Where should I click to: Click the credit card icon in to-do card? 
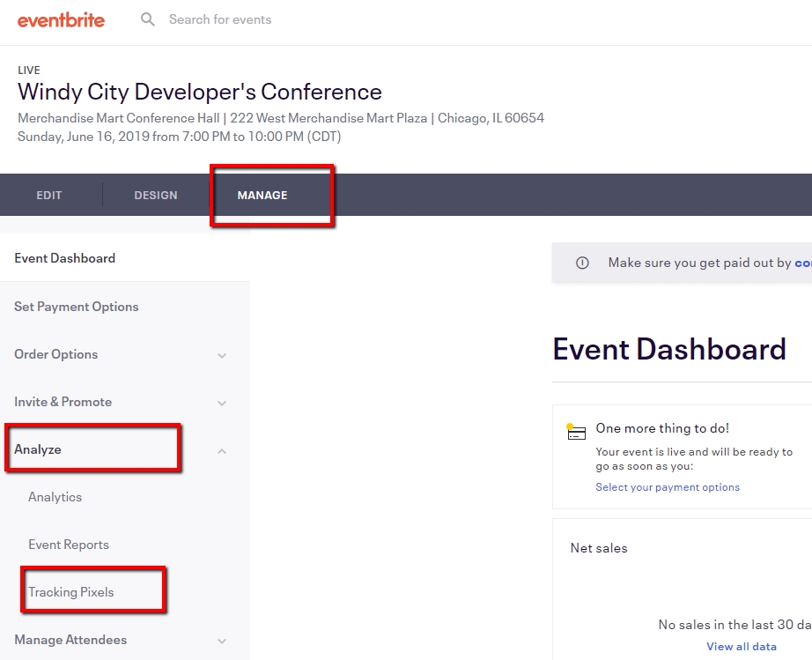(x=576, y=432)
